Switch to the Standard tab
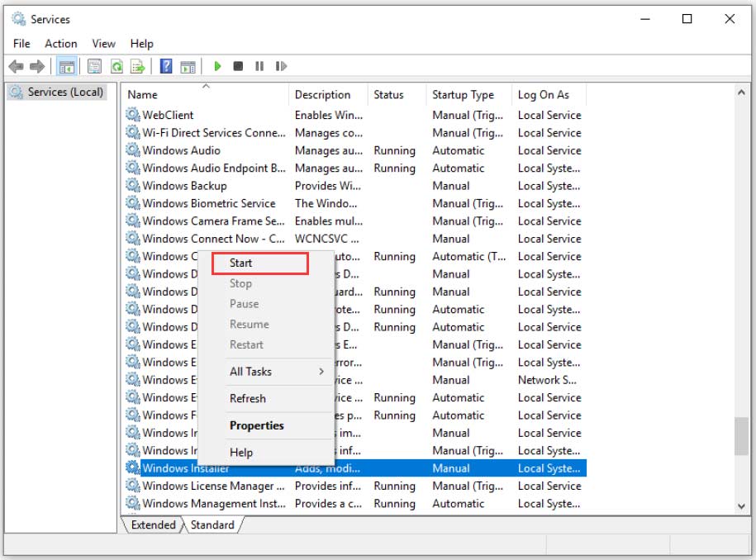The width and height of the screenshot is (756, 560). 212,524
